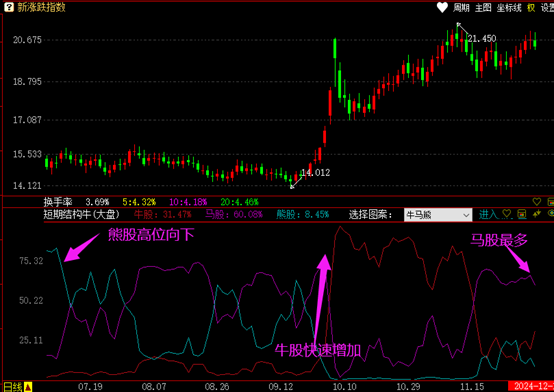
Task: Click the 进入 enter link
Action: tap(488, 214)
